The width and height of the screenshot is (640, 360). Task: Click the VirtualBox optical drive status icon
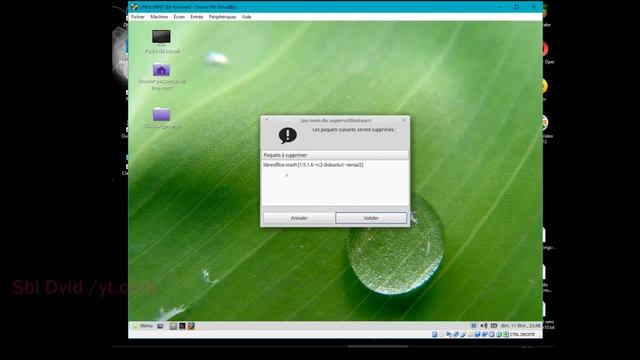point(442,334)
